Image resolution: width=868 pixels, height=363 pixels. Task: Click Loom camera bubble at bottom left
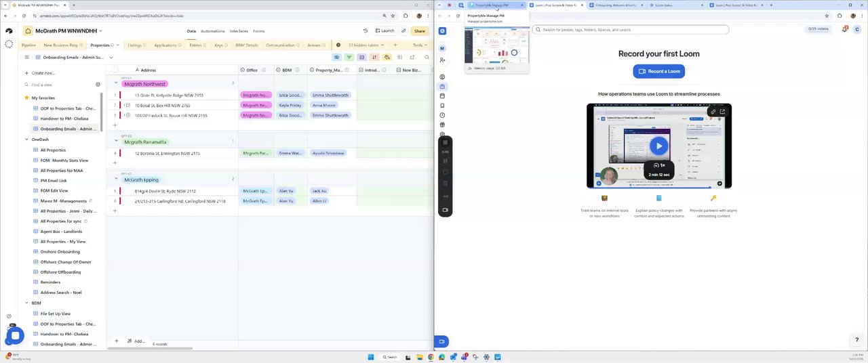pos(441,342)
